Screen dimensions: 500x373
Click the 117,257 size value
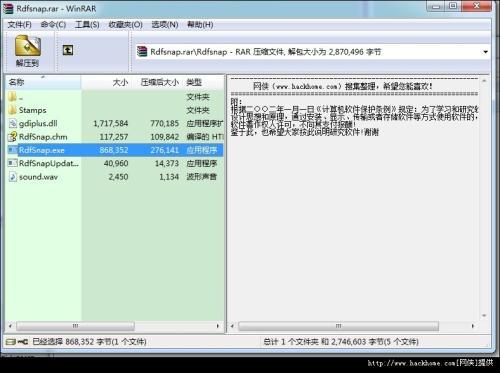click(x=114, y=137)
